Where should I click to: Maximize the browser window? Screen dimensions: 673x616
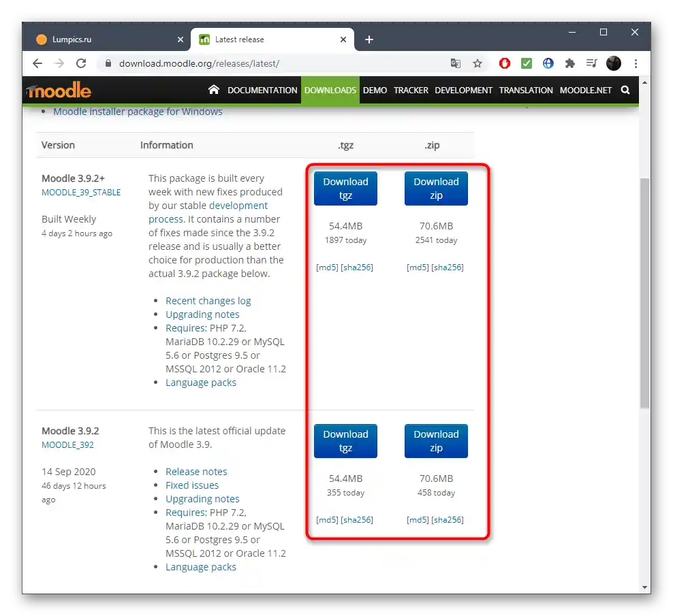pyautogui.click(x=604, y=32)
